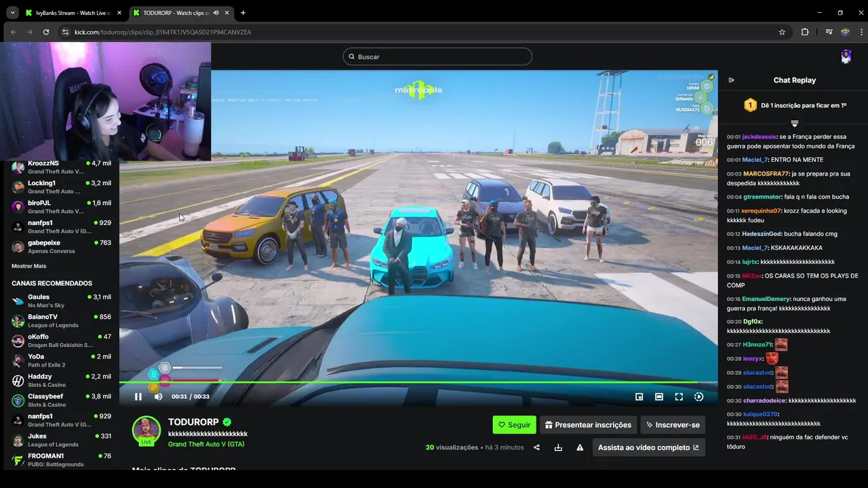Click Mostrar Mais in the sidebar
Screen dimensions: 868x488
coord(29,266)
